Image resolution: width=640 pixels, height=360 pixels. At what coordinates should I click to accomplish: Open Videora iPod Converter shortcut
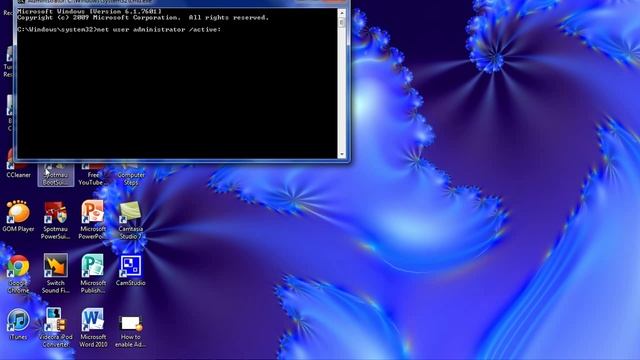point(56,328)
